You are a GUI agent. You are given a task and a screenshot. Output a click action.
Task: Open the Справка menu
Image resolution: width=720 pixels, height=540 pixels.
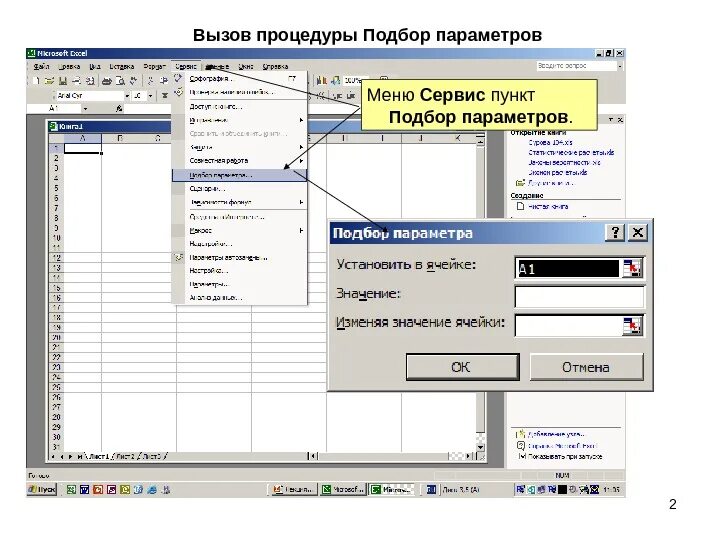tap(275, 67)
